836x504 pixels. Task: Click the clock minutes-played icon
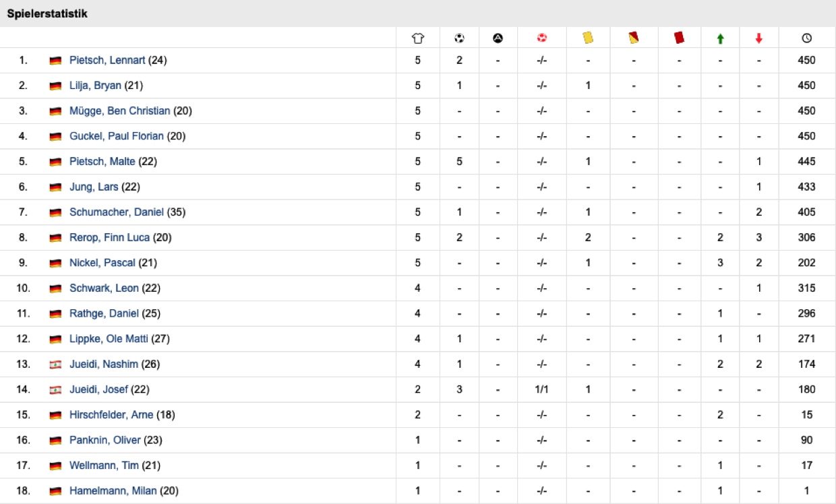point(806,38)
